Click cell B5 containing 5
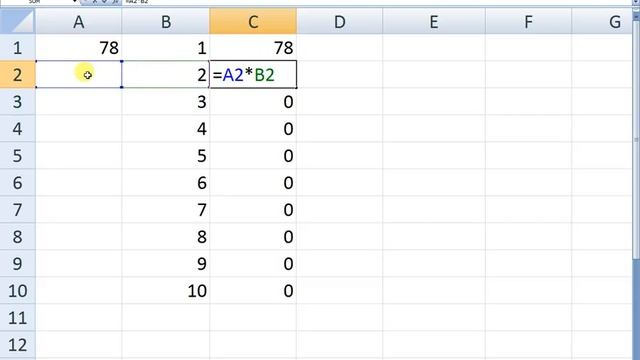 point(166,156)
